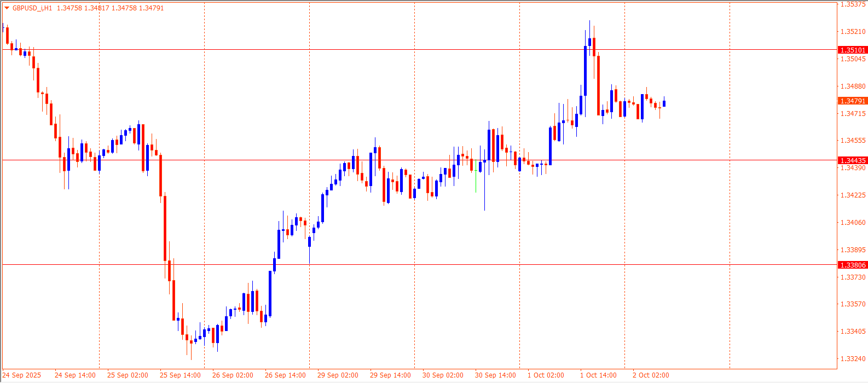Click the red 1.33806 price tag
The image size is (868, 383).
(853, 265)
